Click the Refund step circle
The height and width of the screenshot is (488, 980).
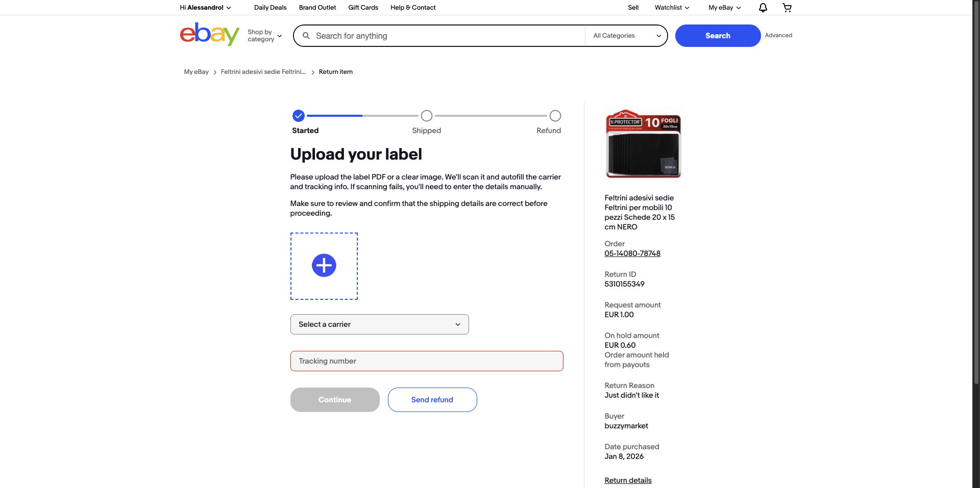click(555, 116)
